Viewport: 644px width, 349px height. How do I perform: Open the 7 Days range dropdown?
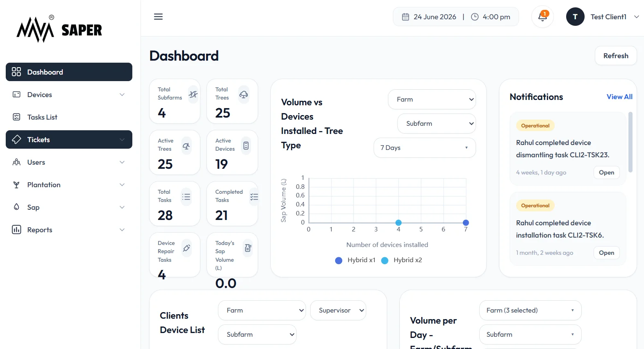pos(424,148)
